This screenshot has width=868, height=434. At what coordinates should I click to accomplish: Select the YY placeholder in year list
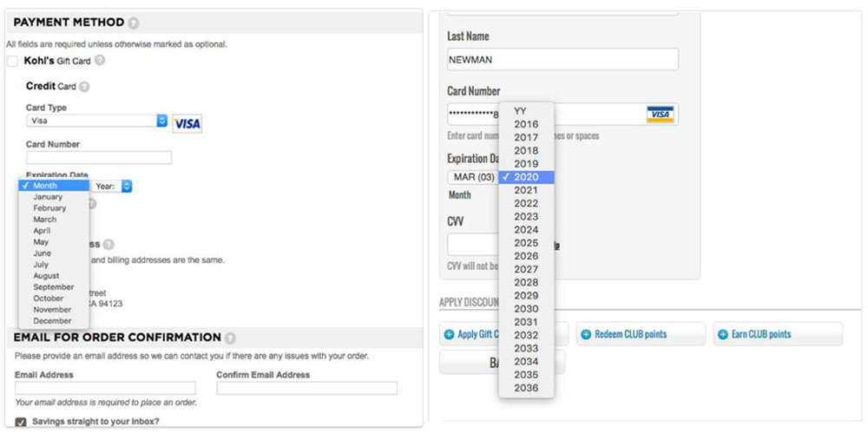(526, 111)
